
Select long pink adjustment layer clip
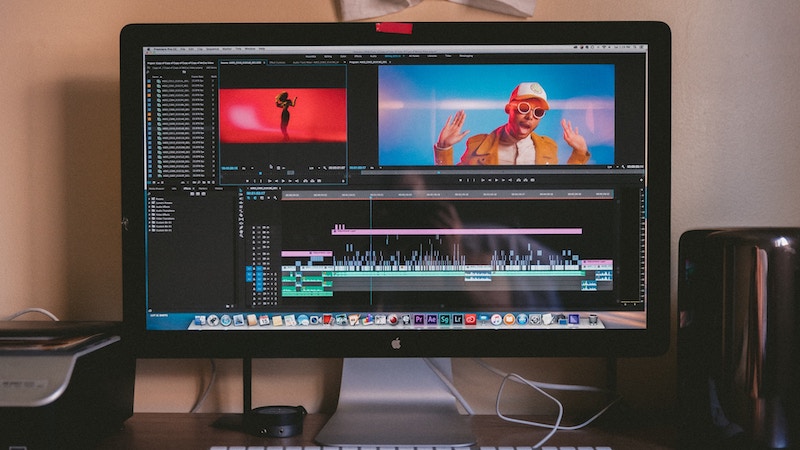click(457, 231)
